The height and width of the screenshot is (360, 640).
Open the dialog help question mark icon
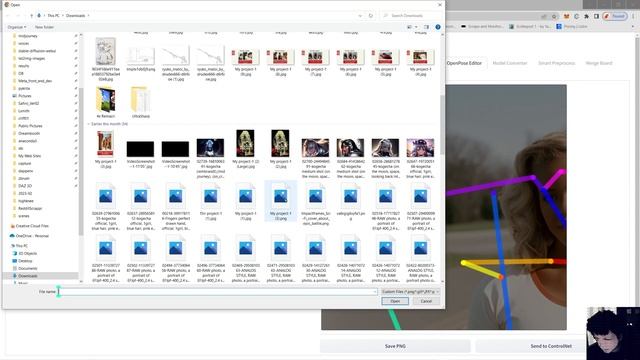click(438, 27)
